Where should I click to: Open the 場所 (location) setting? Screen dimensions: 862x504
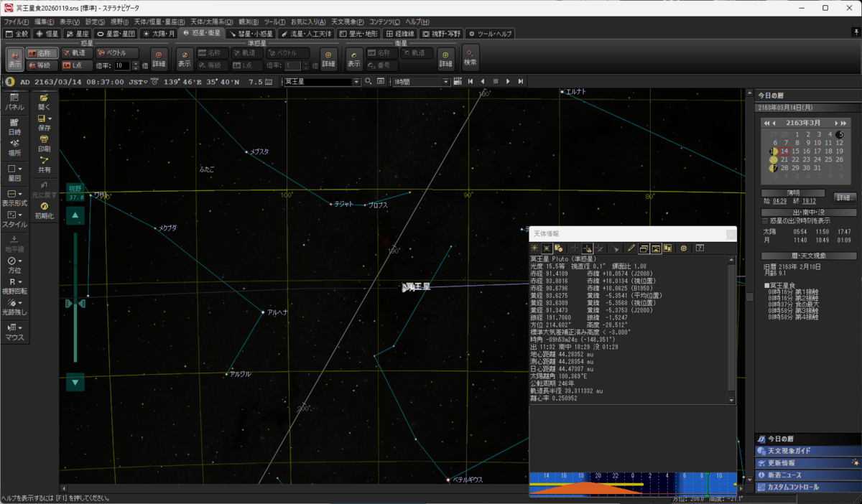pyautogui.click(x=14, y=148)
